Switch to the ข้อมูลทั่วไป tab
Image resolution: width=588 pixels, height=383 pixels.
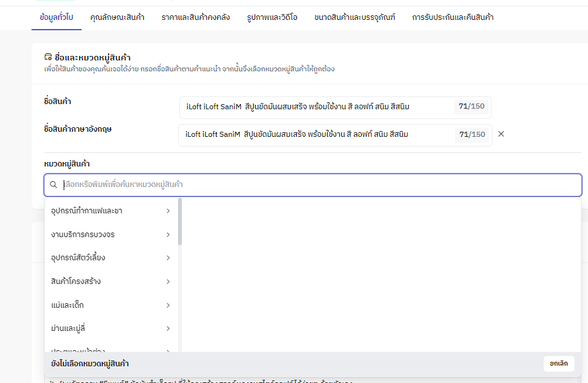57,17
